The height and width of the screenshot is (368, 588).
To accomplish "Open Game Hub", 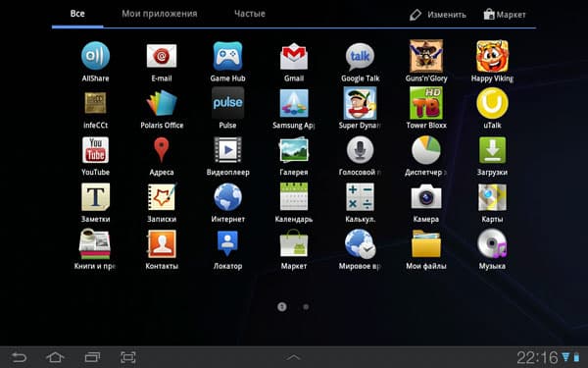I will [x=227, y=56].
